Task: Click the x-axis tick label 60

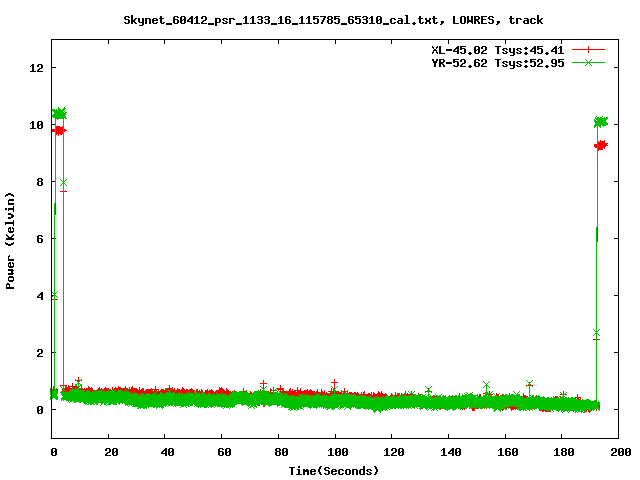Action: 224,452
